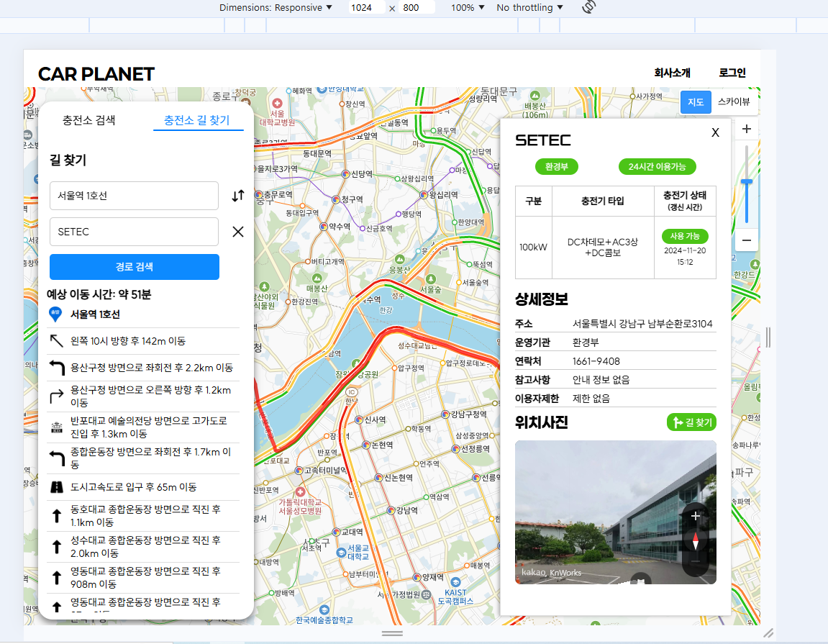This screenshot has width=828, height=644.
Task: Click the 제한 없음 user restriction value
Action: tap(591, 399)
